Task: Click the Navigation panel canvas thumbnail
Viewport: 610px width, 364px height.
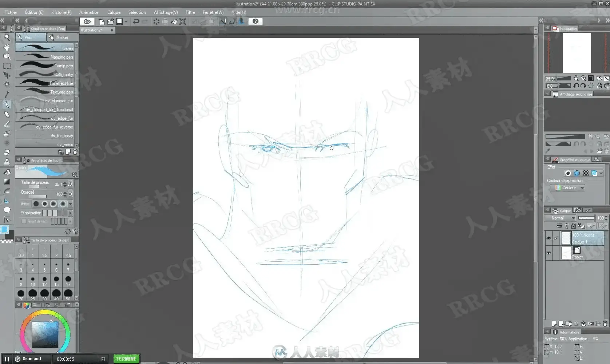Action: click(x=577, y=53)
